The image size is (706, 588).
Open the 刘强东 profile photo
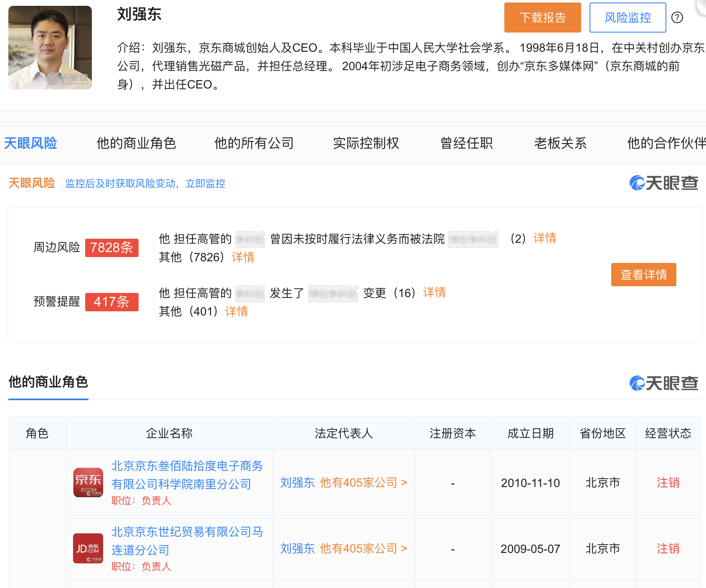click(x=50, y=48)
